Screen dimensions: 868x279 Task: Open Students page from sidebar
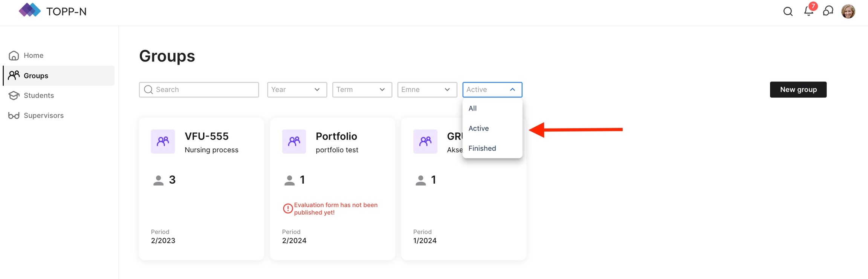point(38,95)
